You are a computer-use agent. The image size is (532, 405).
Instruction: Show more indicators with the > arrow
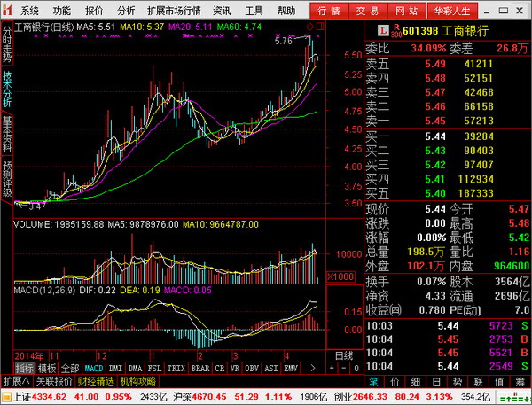(x=312, y=368)
